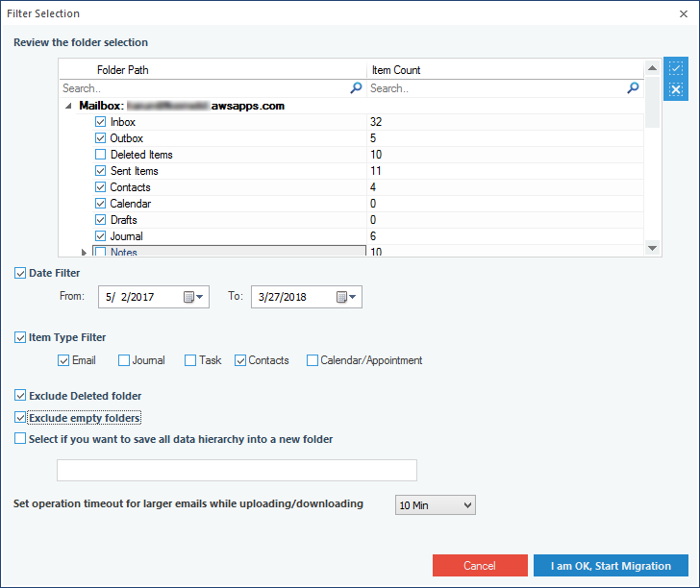The width and height of the screenshot is (700, 588).
Task: Open the From date calendar picker
Action: click(x=193, y=297)
